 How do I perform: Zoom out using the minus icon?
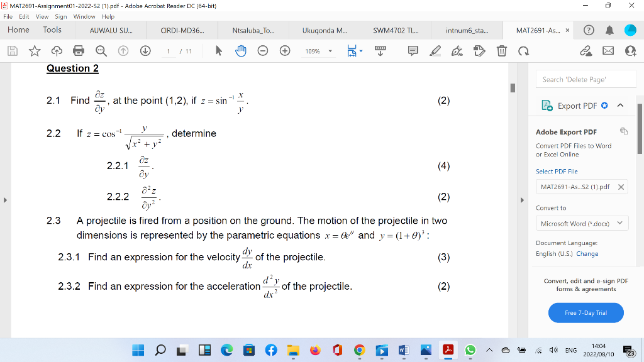(262, 52)
